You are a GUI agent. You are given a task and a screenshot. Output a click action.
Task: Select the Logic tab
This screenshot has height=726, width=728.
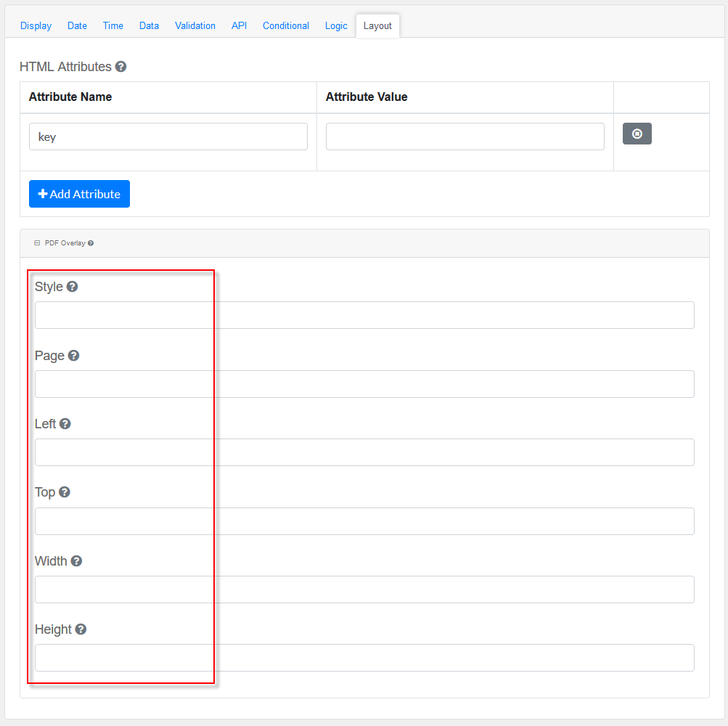click(x=336, y=25)
